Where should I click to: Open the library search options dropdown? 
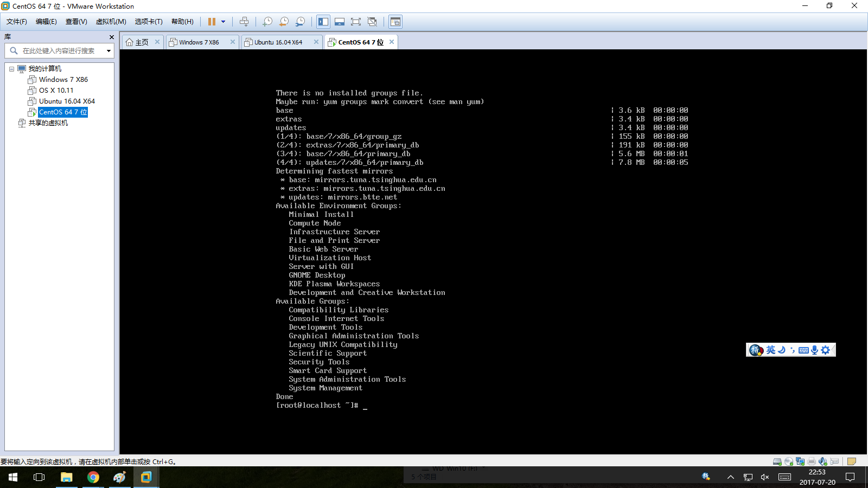(108, 51)
